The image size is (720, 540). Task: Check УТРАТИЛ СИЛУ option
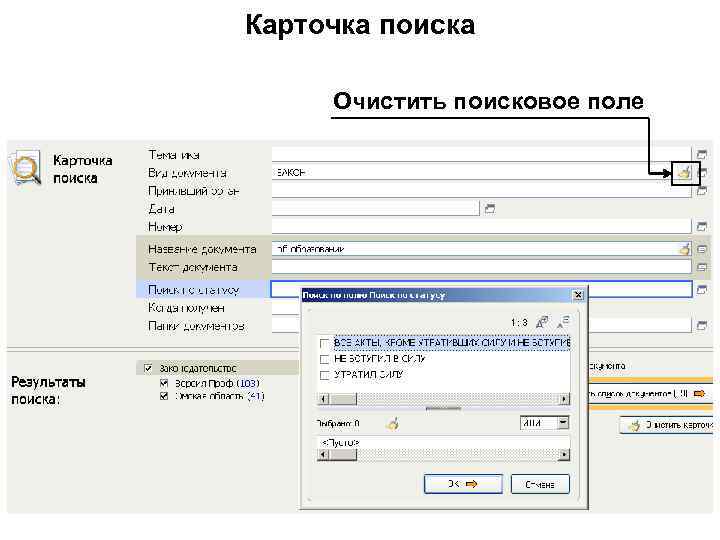click(324, 375)
